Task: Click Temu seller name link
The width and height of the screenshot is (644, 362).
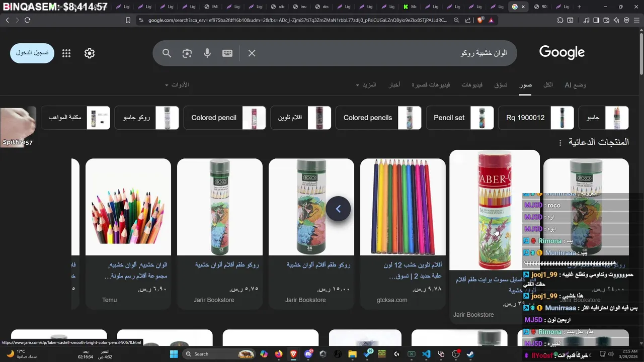Action: pos(109,300)
